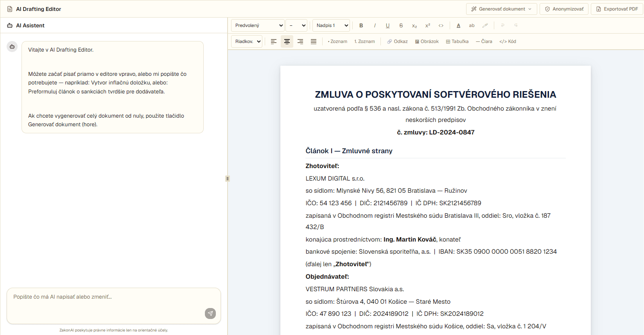
Task: Open text color picker (underlined A)
Action: point(459,25)
